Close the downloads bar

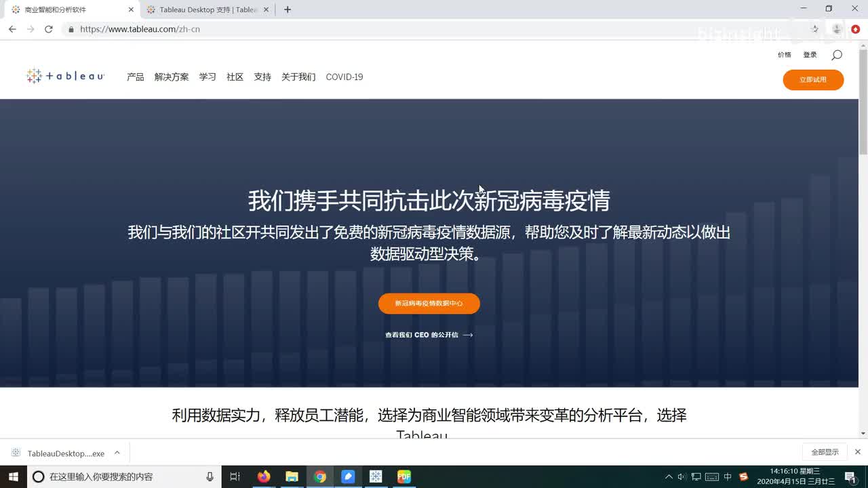(x=858, y=452)
